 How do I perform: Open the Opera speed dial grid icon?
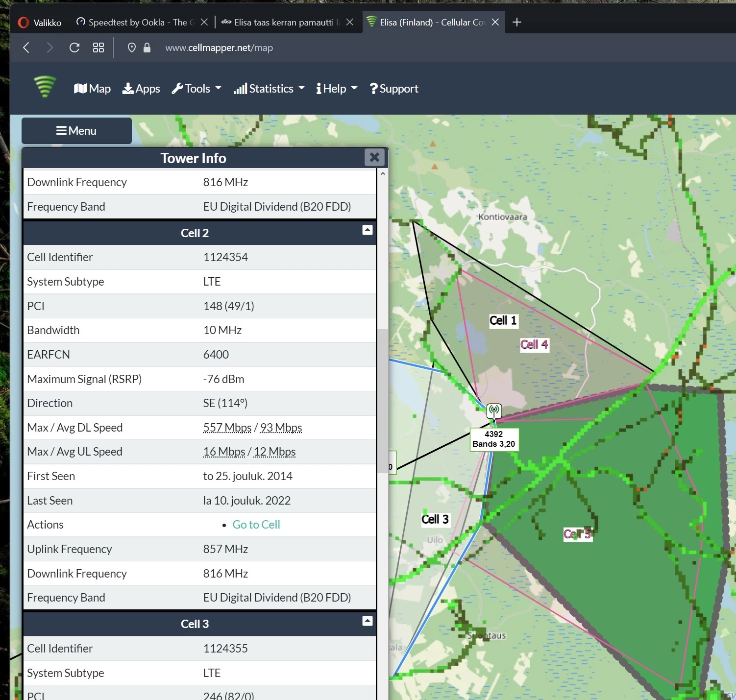pos(98,48)
